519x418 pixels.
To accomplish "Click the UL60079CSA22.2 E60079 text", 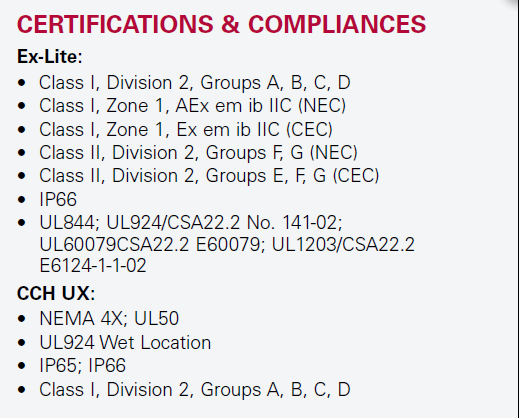I will (x=152, y=244).
